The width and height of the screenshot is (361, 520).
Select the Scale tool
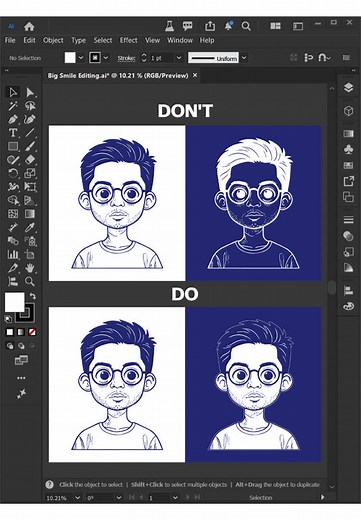pyautogui.click(x=30, y=173)
